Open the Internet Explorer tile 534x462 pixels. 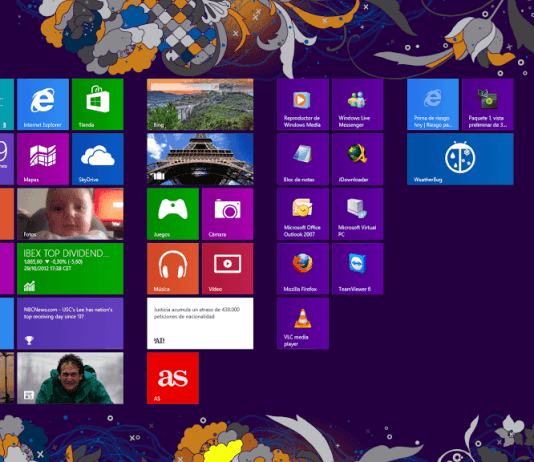(x=43, y=104)
